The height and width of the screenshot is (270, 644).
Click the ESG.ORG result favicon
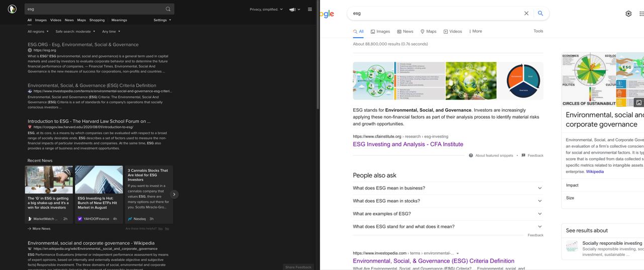(x=30, y=50)
